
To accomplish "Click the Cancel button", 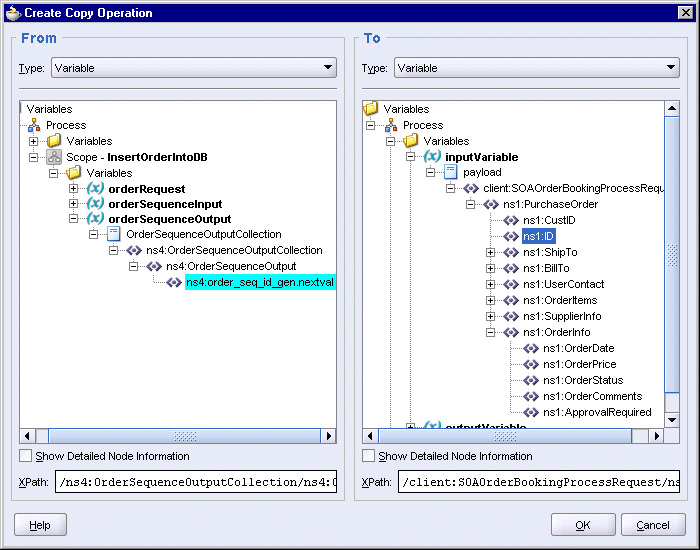I will click(x=653, y=525).
